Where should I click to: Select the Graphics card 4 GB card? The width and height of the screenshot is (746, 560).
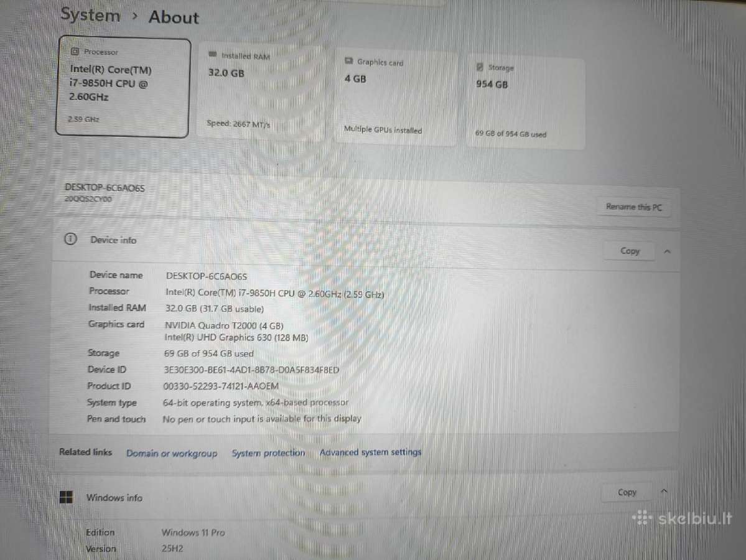[x=395, y=96]
